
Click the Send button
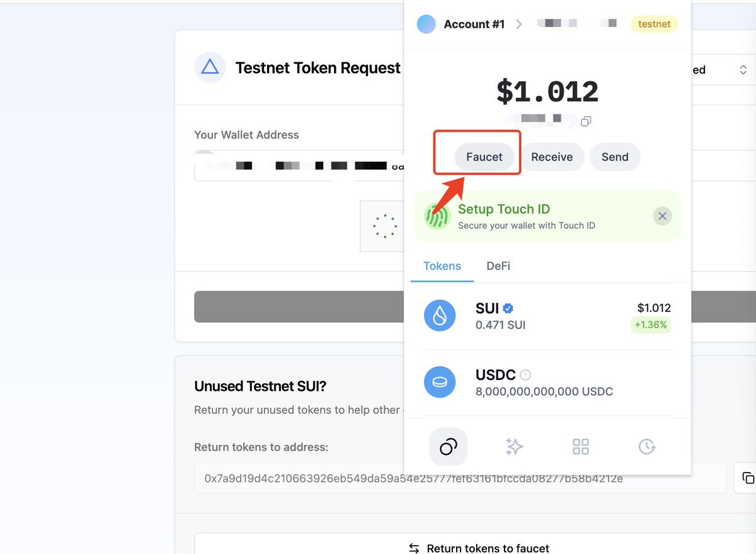pos(615,157)
